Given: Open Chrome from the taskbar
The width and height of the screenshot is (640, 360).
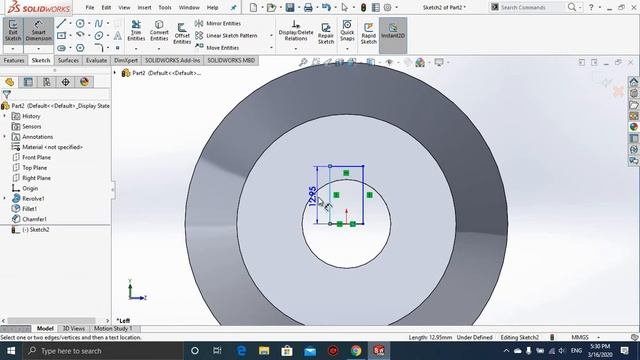Looking at the screenshot, I should 356,351.
